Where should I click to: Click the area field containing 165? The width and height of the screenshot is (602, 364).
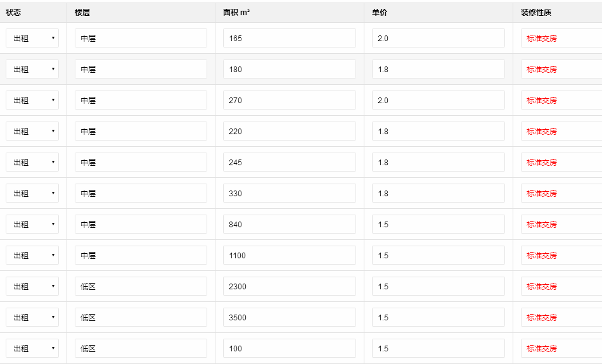click(289, 38)
